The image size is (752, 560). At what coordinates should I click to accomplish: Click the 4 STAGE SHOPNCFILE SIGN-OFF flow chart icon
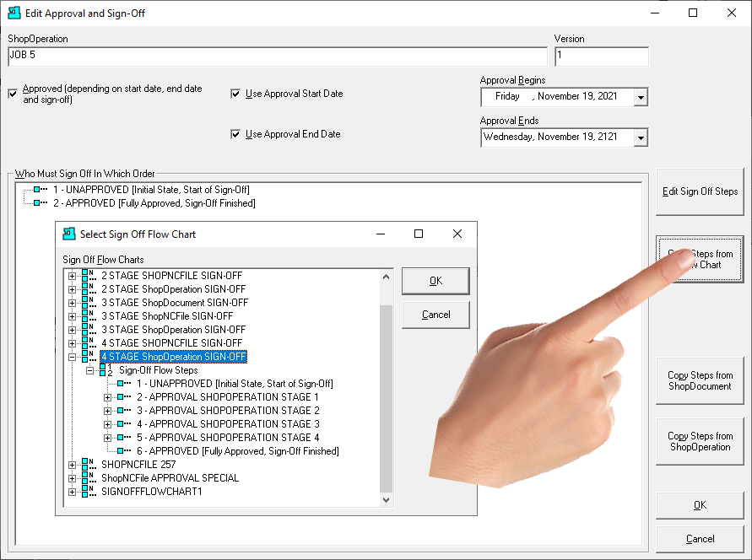(88, 343)
